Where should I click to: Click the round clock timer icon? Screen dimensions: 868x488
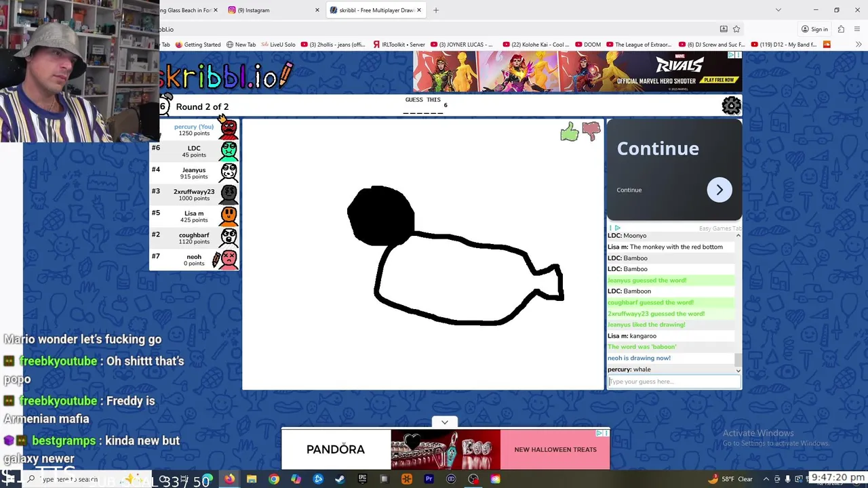pyautogui.click(x=164, y=105)
